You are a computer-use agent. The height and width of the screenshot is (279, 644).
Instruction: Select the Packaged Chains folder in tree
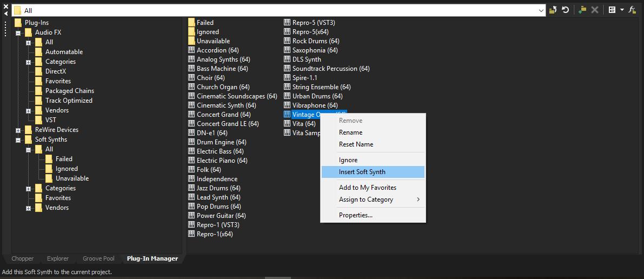[x=64, y=91]
